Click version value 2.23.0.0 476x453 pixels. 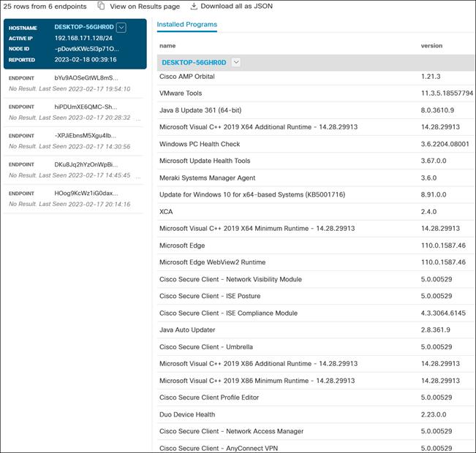(x=434, y=414)
